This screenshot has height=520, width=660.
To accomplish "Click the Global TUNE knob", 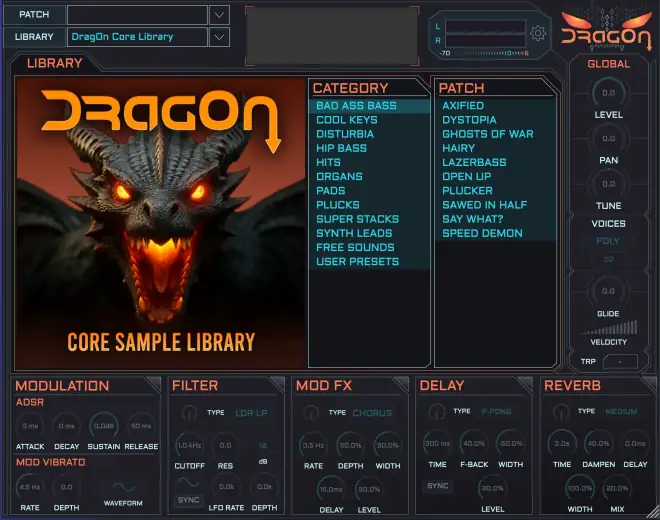I will point(608,184).
